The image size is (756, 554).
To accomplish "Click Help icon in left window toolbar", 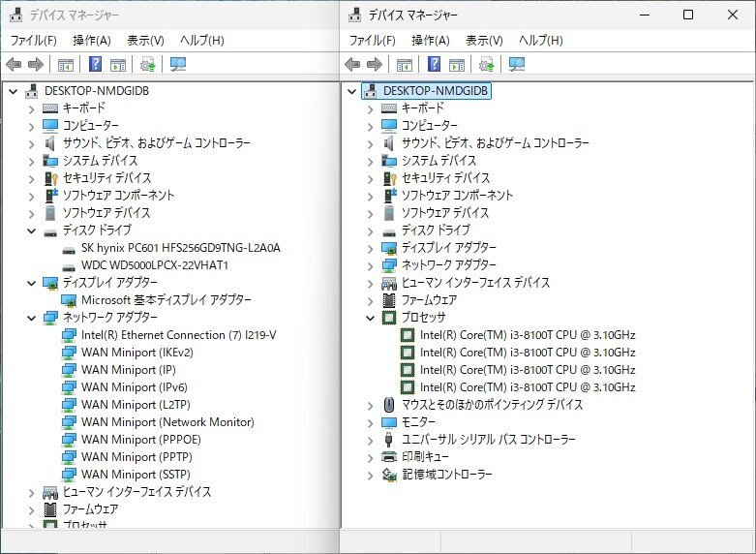I will point(96,64).
